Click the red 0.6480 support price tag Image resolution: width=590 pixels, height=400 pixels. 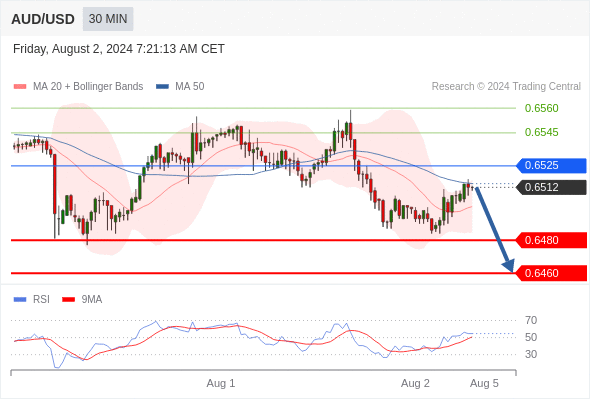click(x=551, y=240)
